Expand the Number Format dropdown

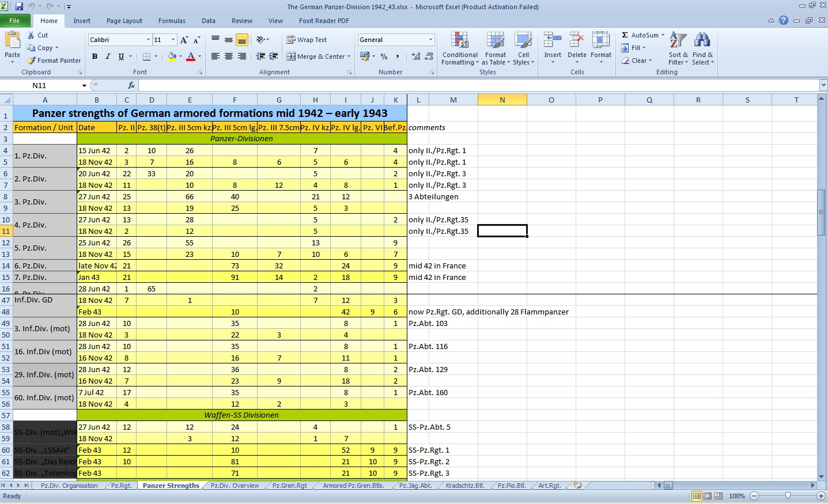pos(430,40)
